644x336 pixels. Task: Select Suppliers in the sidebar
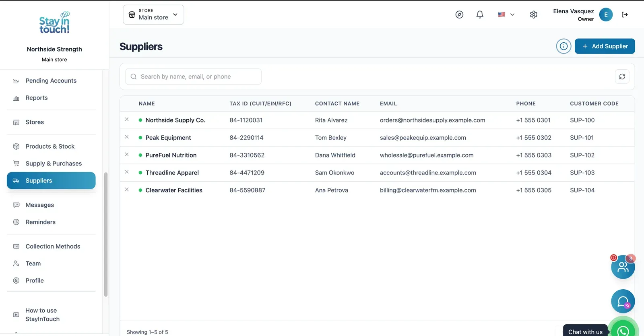coord(51,180)
